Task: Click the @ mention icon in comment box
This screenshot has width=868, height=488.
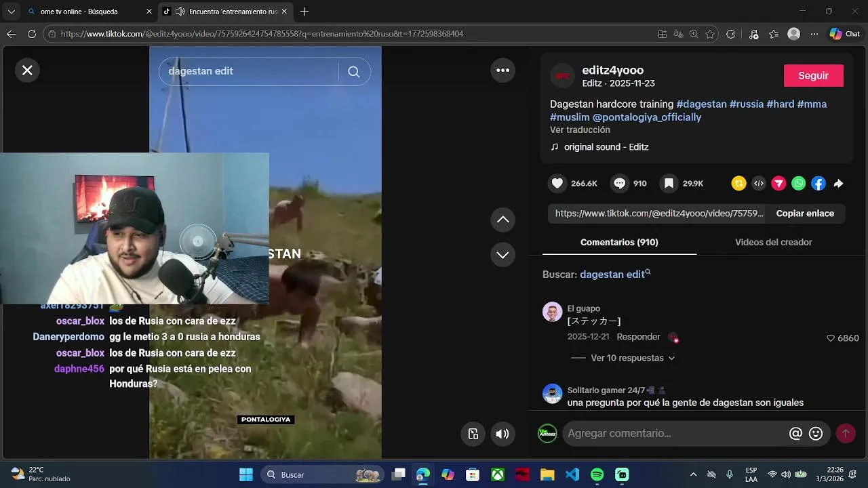Action: (795, 433)
